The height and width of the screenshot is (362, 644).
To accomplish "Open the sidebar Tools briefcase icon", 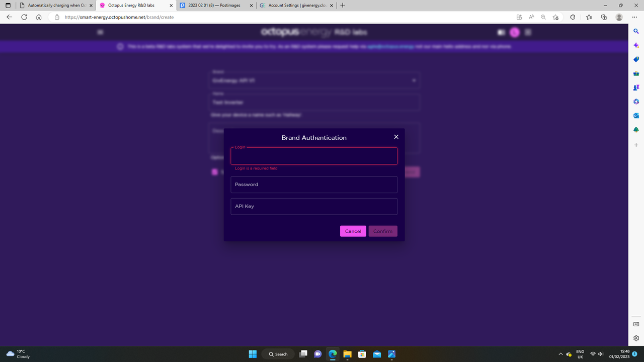I will [636, 73].
